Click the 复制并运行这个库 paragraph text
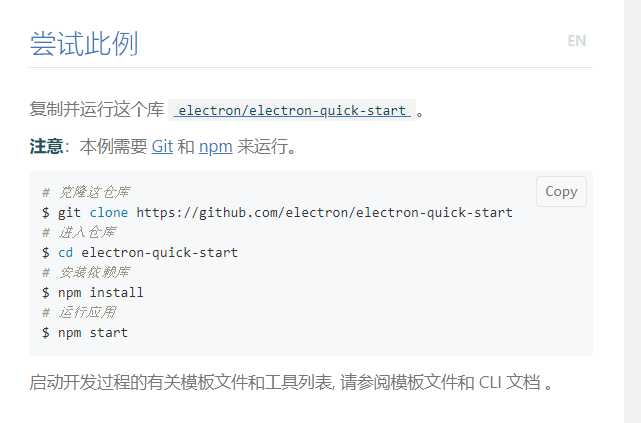 [97, 110]
